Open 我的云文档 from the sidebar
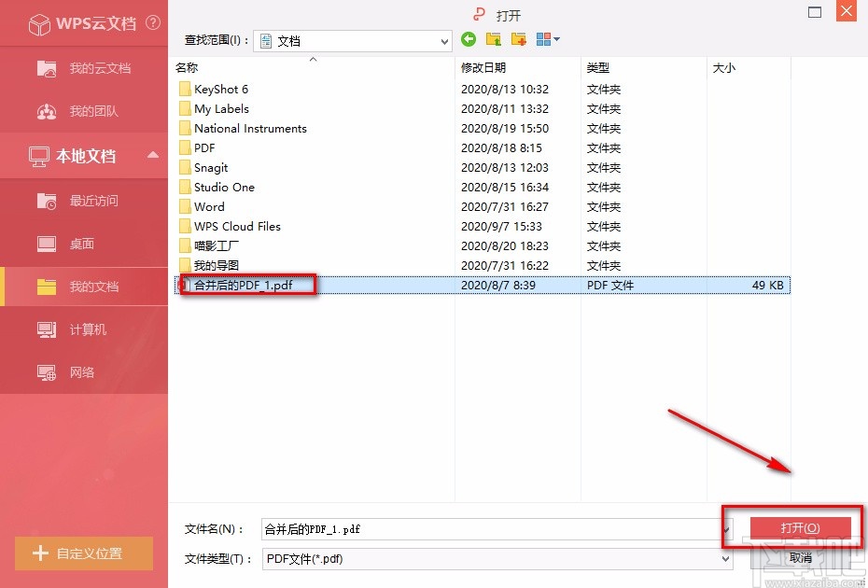 tap(84, 68)
